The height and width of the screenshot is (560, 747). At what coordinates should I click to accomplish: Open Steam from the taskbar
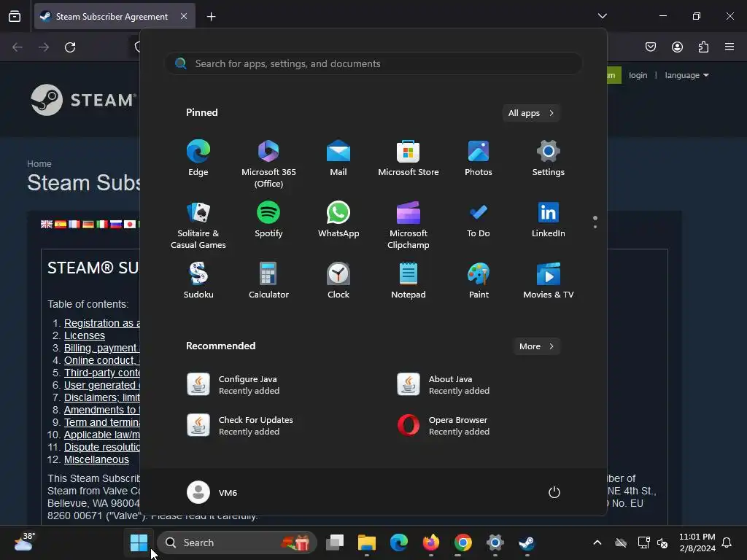pos(527,542)
